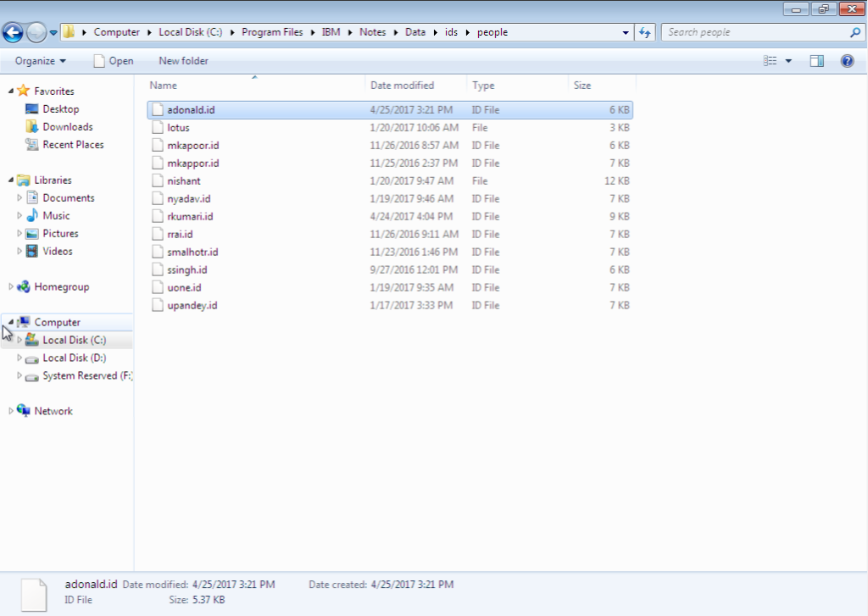Click the Forward navigation arrow button
Viewport: 868px width, 616px height.
[36, 32]
